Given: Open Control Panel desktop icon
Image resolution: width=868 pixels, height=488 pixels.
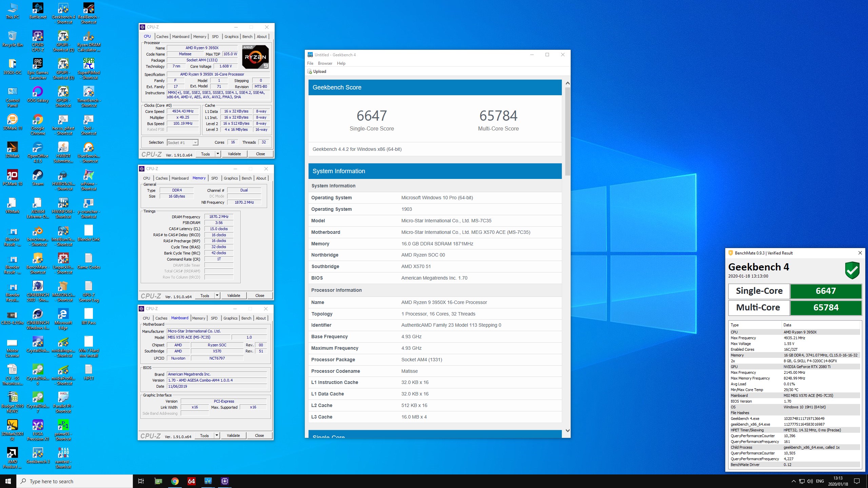Looking at the screenshot, I should point(13,97).
